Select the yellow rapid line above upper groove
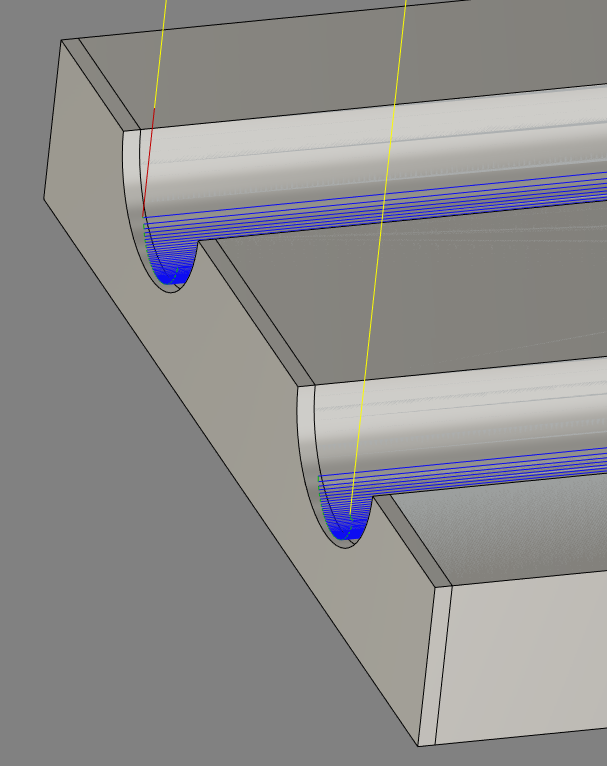 tap(161, 54)
